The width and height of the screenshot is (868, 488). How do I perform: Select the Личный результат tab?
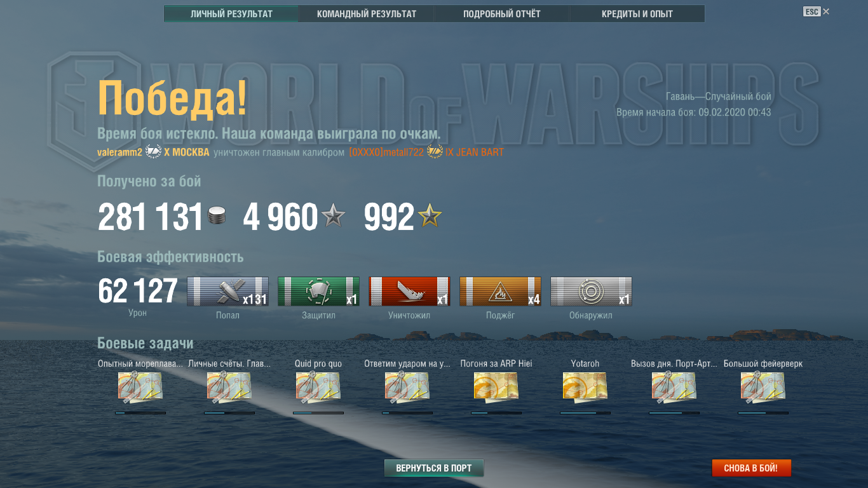pyautogui.click(x=231, y=14)
